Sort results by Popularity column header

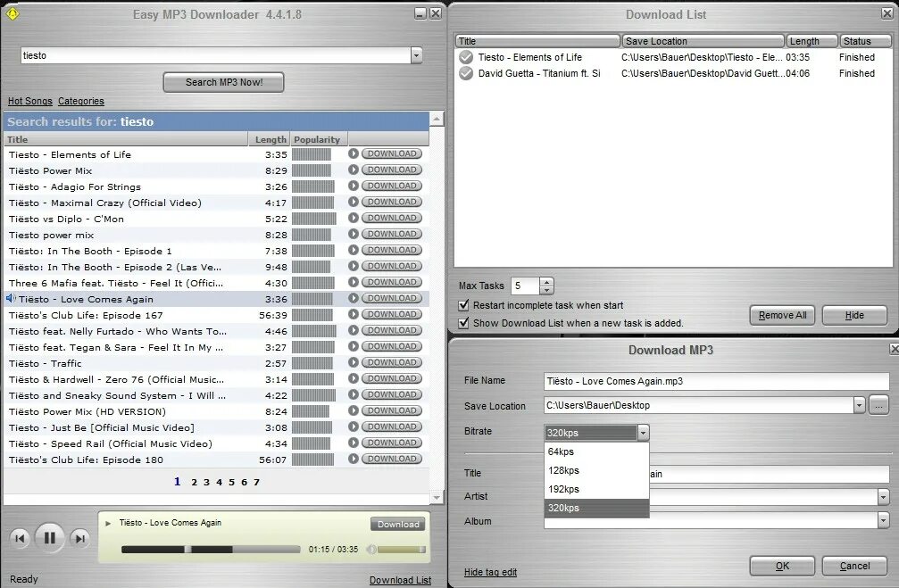(x=319, y=139)
